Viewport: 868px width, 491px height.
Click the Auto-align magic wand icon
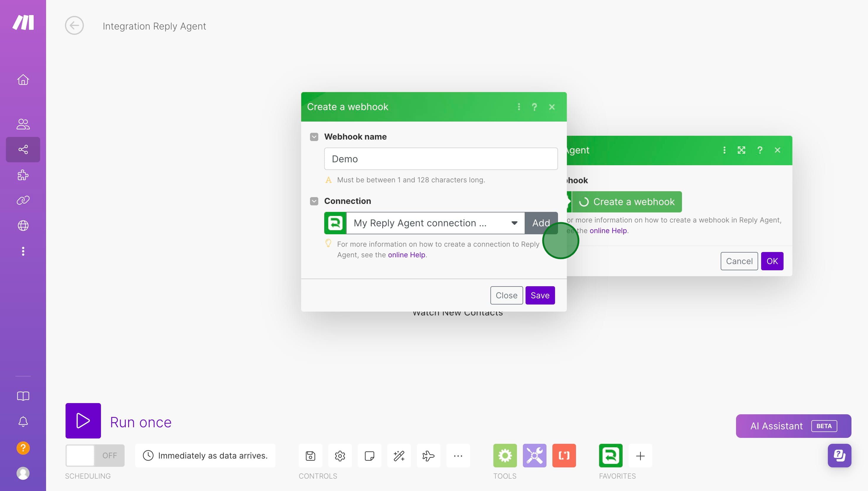(x=399, y=456)
